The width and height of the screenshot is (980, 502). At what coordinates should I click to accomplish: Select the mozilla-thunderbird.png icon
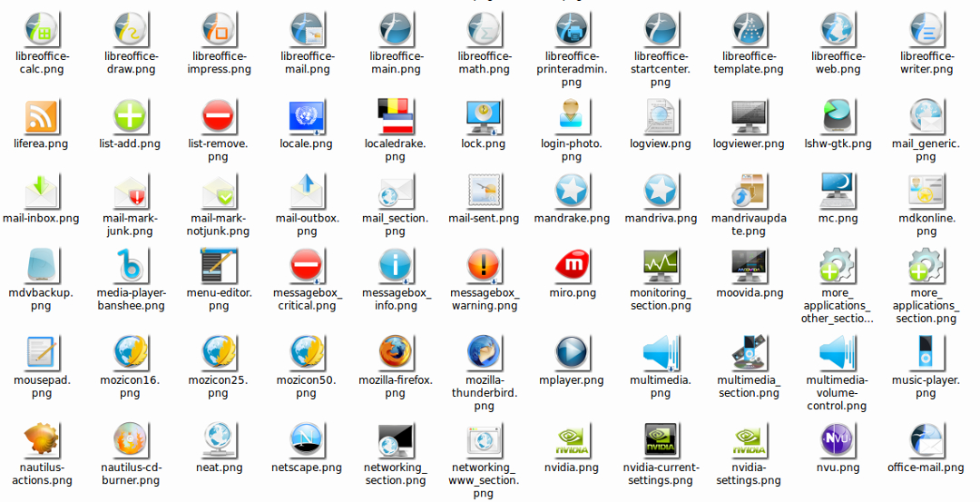pyautogui.click(x=483, y=352)
